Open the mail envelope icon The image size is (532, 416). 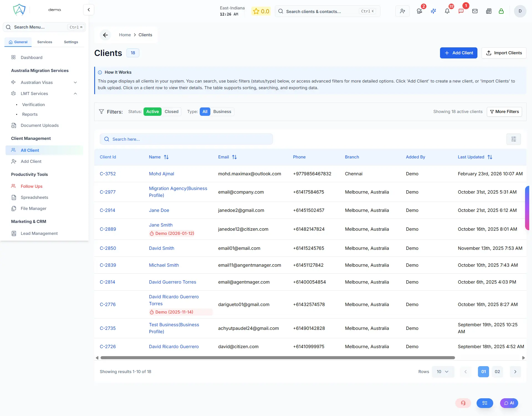point(475,11)
